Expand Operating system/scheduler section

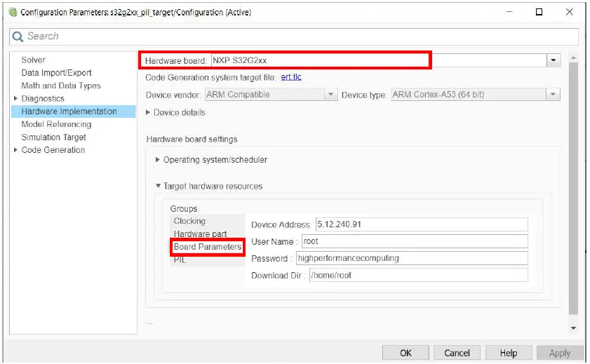coord(158,160)
